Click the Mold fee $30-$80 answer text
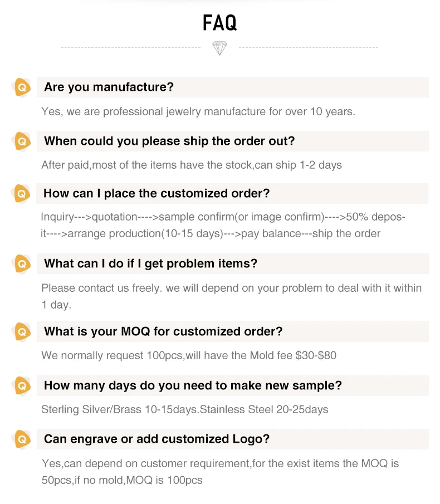Image resolution: width=440 pixels, height=504 pixels. point(189,355)
